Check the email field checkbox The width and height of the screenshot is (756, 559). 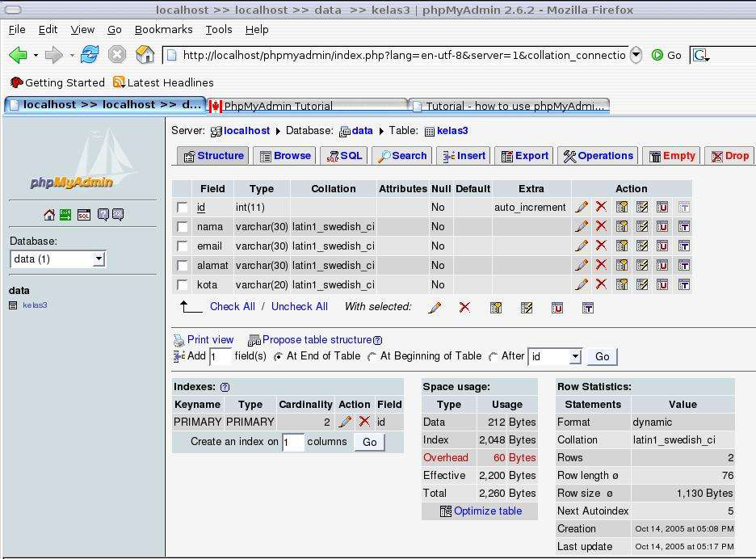tap(183, 246)
